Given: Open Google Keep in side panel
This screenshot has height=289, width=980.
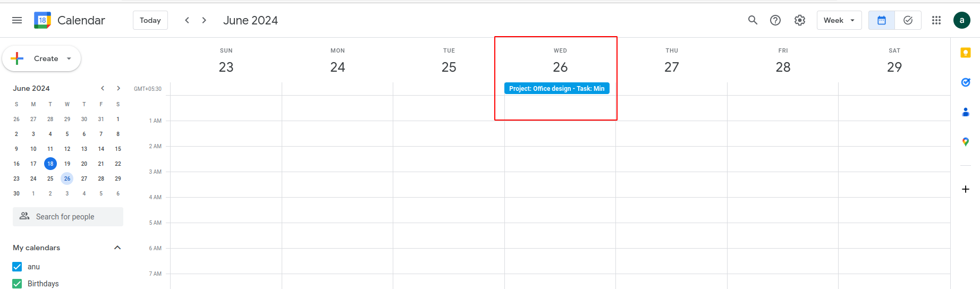Looking at the screenshot, I should (966, 53).
